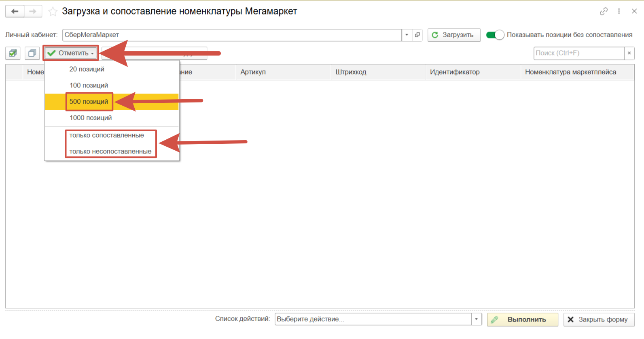This screenshot has height=339, width=644.
Task: Uncheck all rows with the clear-marks icon
Action: tap(32, 53)
